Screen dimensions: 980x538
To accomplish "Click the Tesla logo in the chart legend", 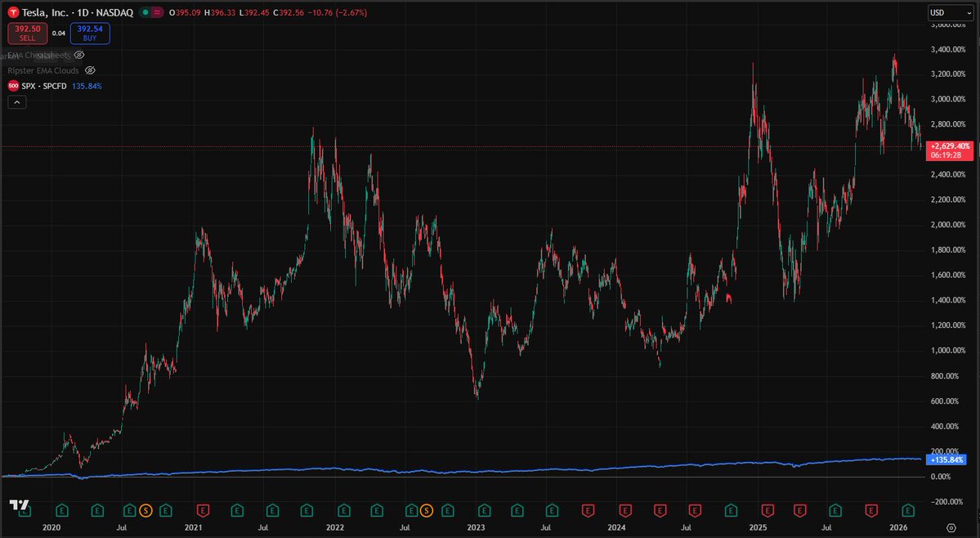I will click(13, 12).
